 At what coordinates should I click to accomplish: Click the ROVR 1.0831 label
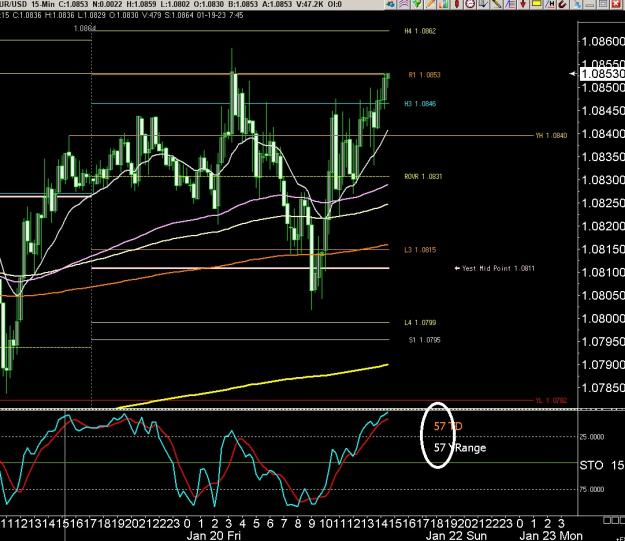pyautogui.click(x=423, y=176)
